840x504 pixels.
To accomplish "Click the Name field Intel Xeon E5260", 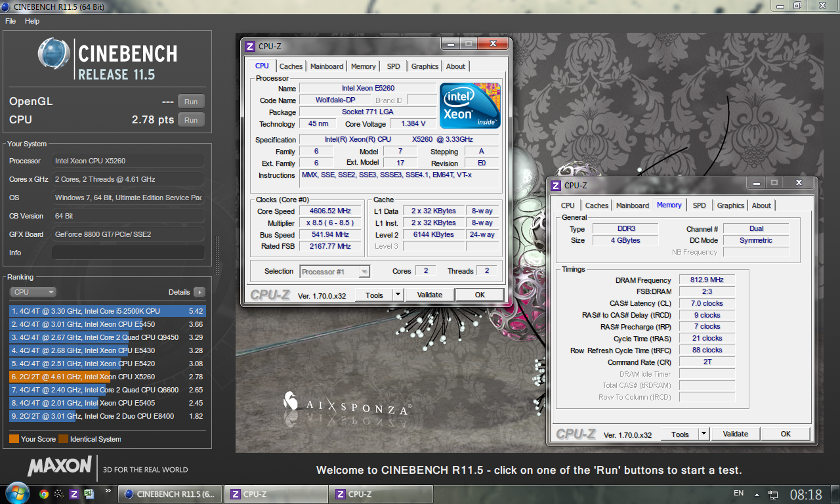I will coord(367,88).
